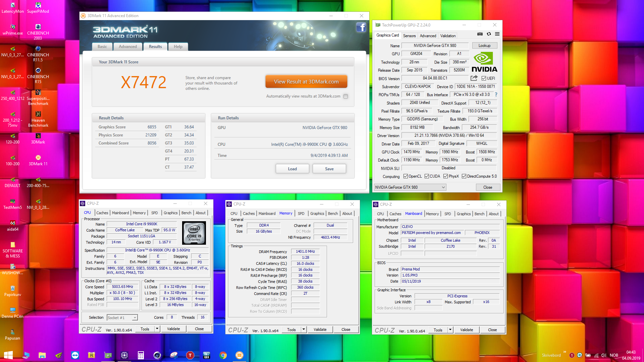This screenshot has width=644, height=362.
Task: Open File Explorer from the taskbar
Action: 42,355
